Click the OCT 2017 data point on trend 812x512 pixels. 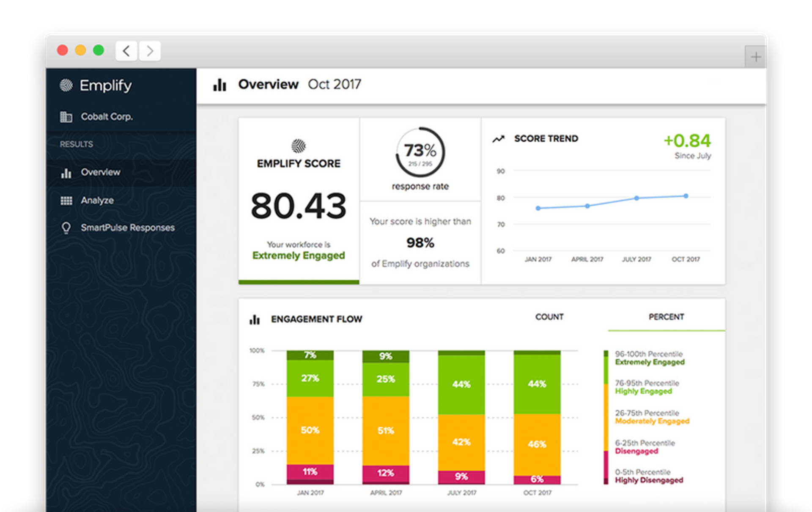pos(686,196)
